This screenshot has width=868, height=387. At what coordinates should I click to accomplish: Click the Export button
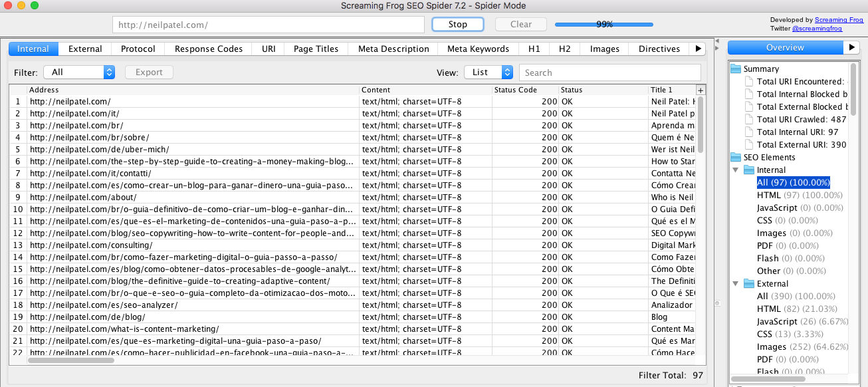point(149,72)
